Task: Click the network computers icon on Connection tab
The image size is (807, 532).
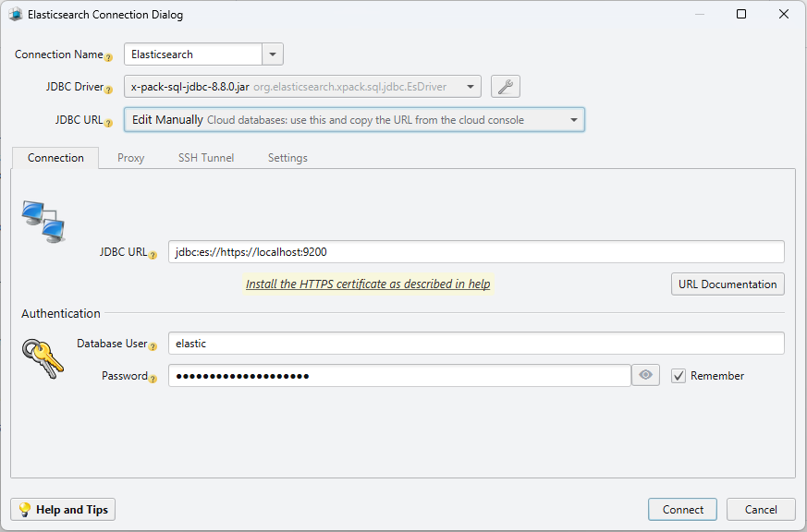Action: point(43,222)
